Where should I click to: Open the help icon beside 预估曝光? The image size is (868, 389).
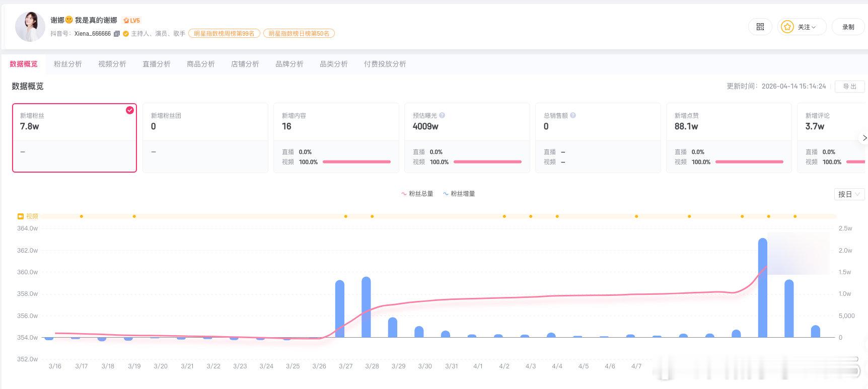point(442,115)
